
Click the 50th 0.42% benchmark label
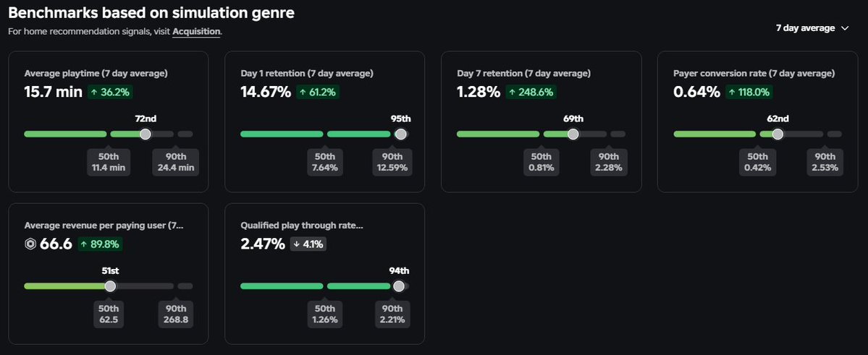[758, 162]
